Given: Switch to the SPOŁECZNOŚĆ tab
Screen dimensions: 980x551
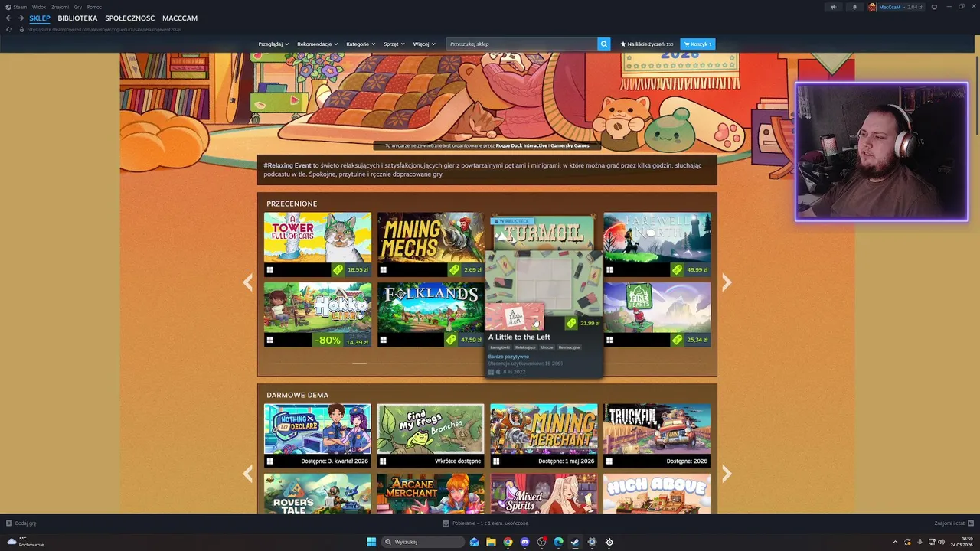Looking at the screenshot, I should click(129, 18).
